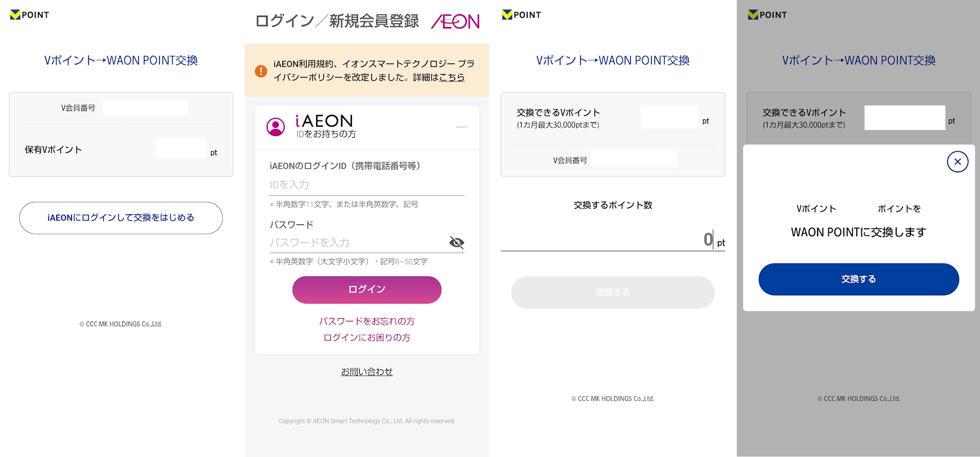Click V POINT logo on dimmed confirmation page
This screenshot has height=457, width=980.
(767, 15)
